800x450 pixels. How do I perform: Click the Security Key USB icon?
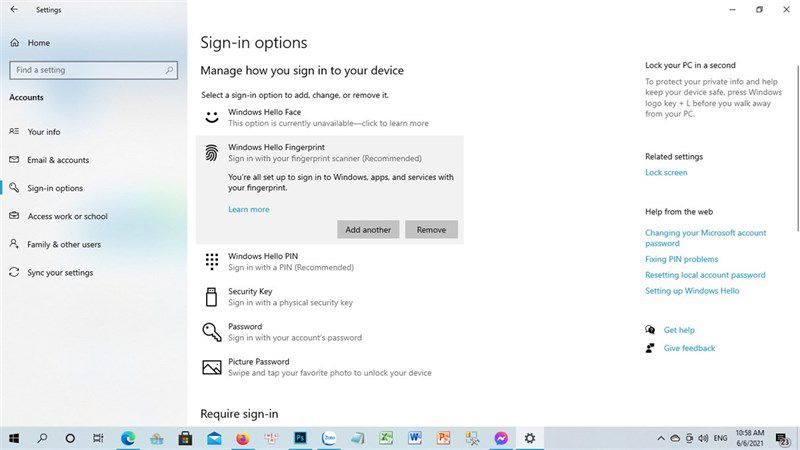pyautogui.click(x=211, y=296)
